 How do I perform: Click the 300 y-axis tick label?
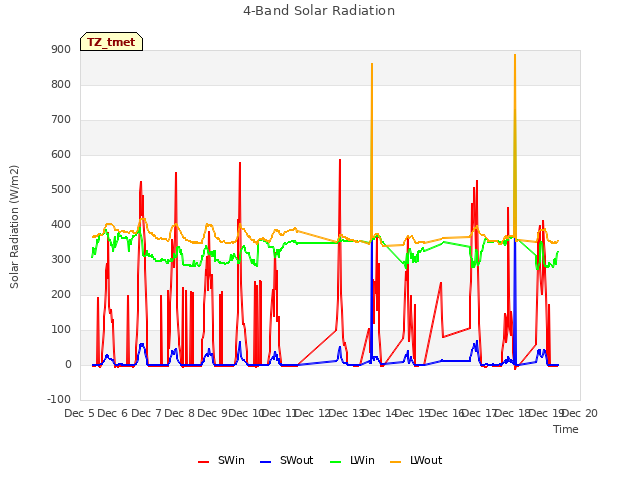coord(61,260)
